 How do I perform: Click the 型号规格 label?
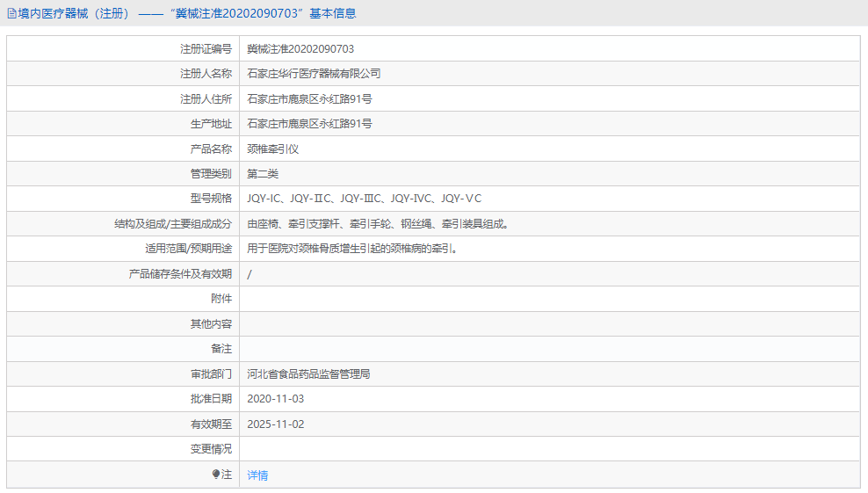pos(211,199)
